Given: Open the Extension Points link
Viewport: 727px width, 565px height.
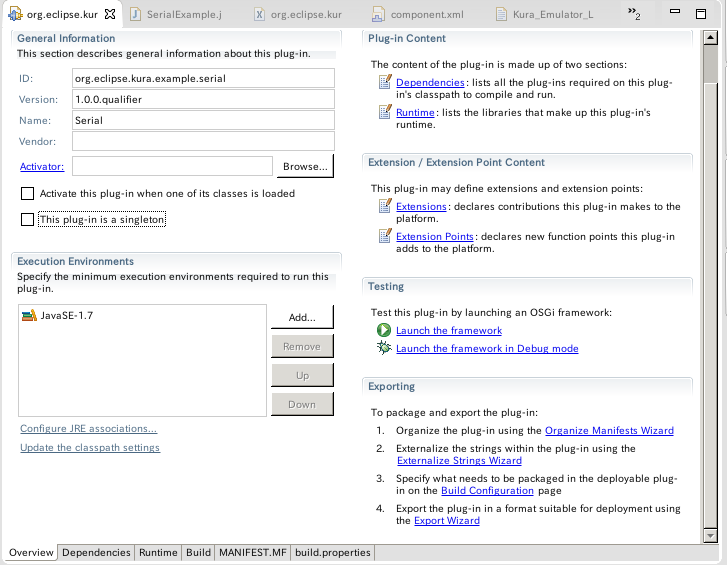Looking at the screenshot, I should click(434, 237).
